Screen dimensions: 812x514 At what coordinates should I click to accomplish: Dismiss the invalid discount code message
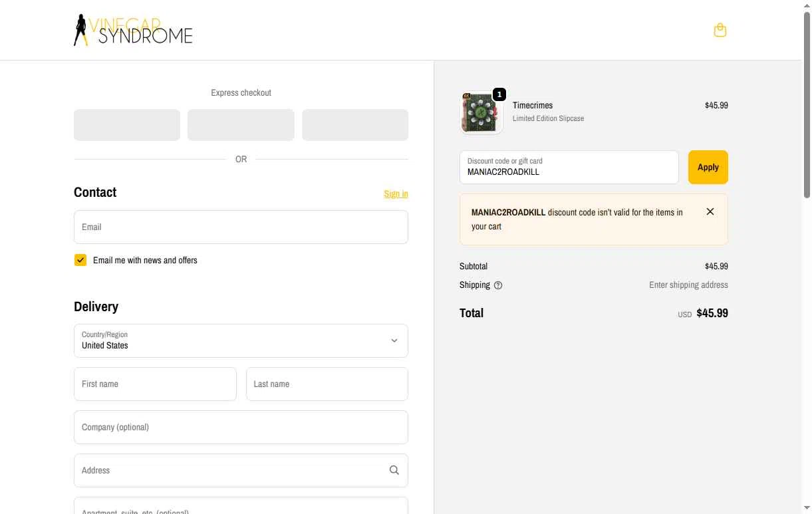pos(710,211)
